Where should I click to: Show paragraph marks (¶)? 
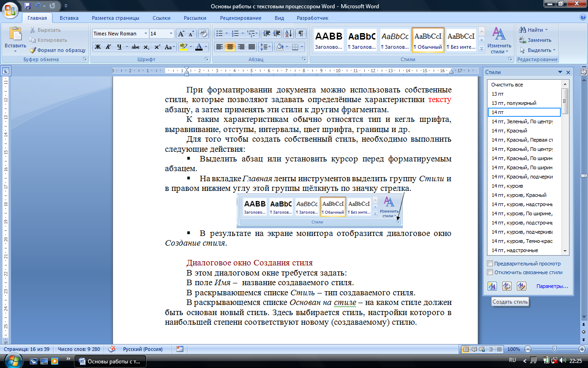click(300, 34)
